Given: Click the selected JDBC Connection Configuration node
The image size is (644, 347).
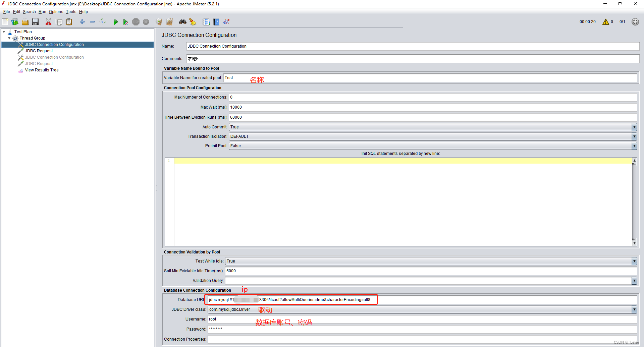Looking at the screenshot, I should [x=54, y=45].
